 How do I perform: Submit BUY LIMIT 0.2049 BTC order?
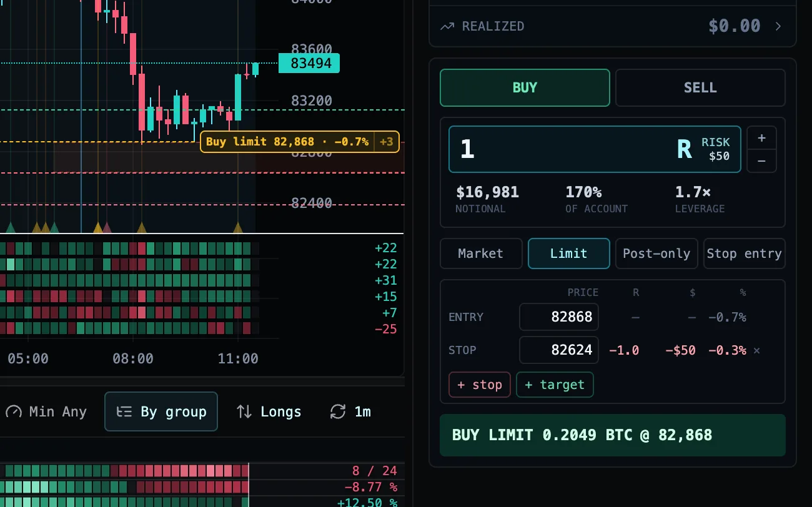click(x=613, y=435)
